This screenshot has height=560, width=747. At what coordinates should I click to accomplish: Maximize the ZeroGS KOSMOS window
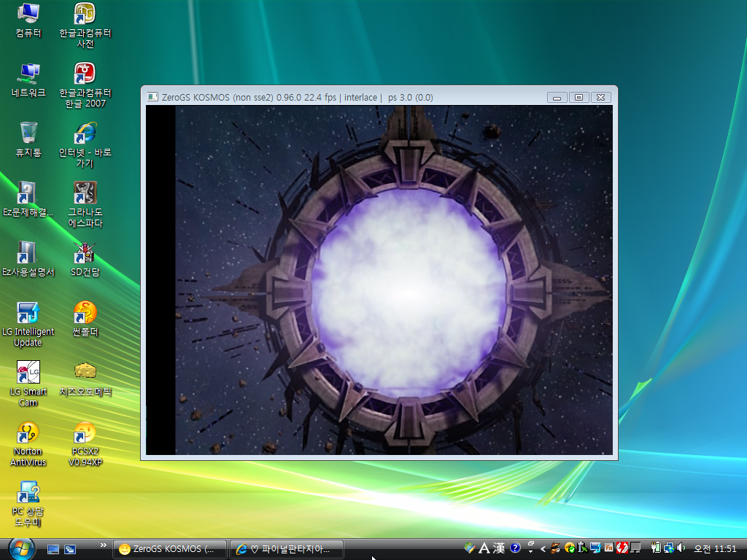click(x=578, y=97)
